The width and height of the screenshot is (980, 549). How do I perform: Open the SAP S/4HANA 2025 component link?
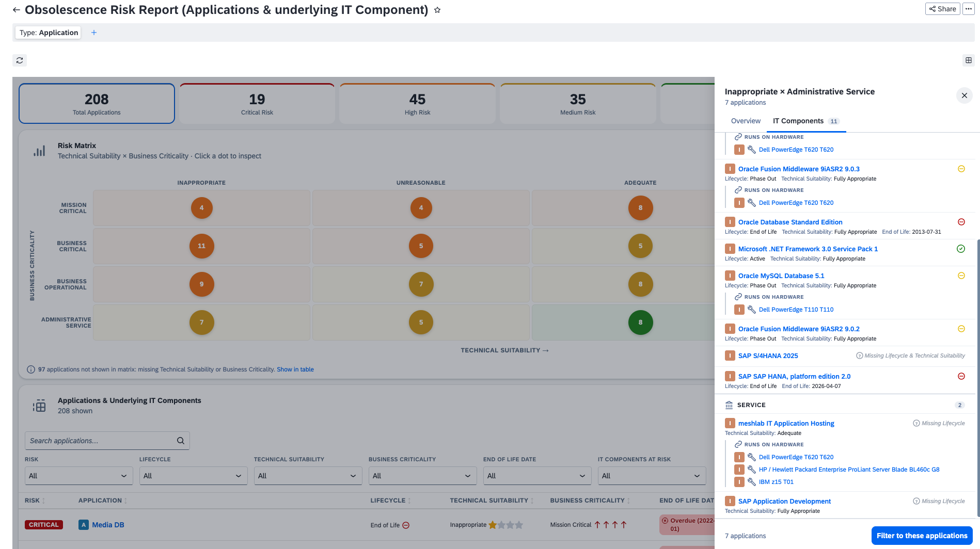point(768,356)
